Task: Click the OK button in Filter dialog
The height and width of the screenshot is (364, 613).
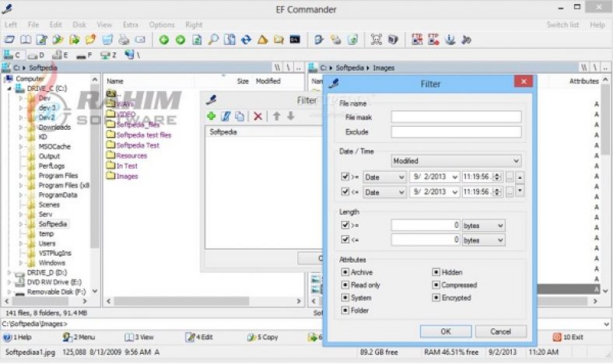Action: coord(445,331)
